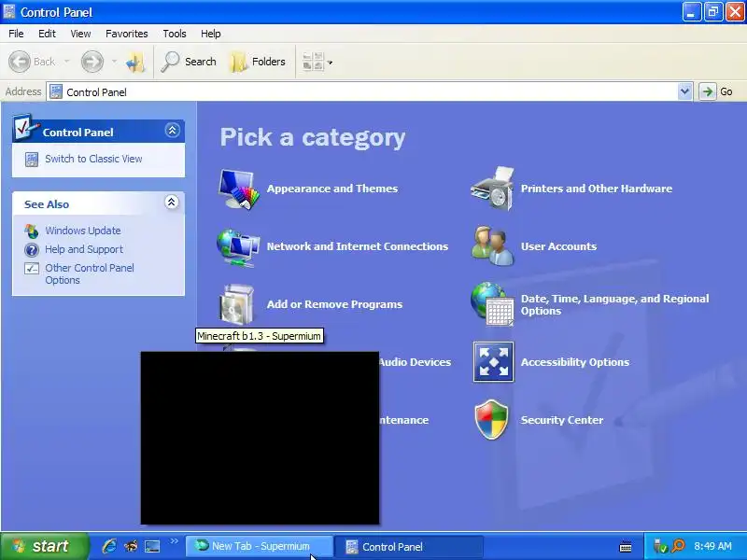Click the middle quick launch icon
This screenshot has width=747, height=560.
click(x=131, y=546)
